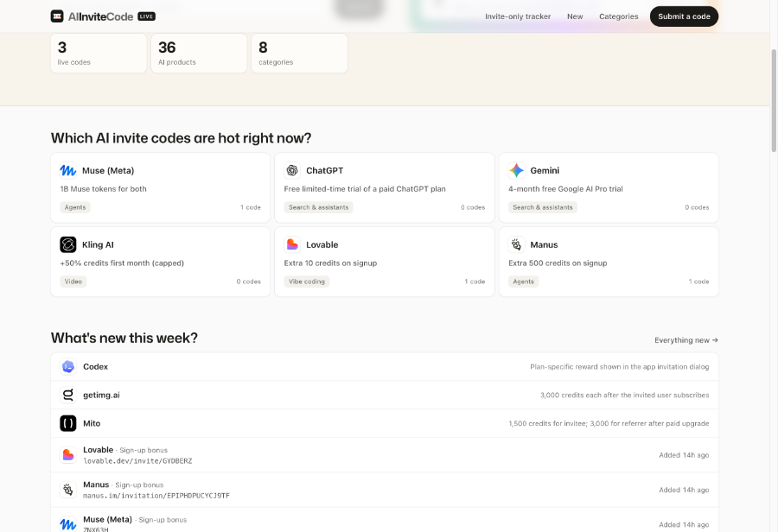Click the Mito row name

[x=92, y=423]
